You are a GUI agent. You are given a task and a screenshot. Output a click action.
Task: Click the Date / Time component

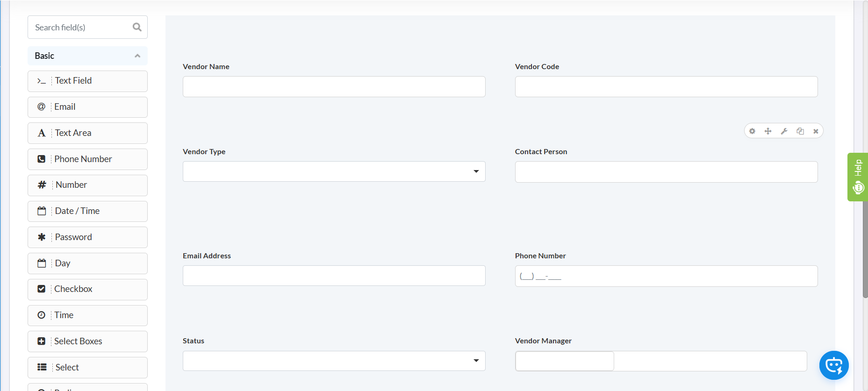point(87,211)
